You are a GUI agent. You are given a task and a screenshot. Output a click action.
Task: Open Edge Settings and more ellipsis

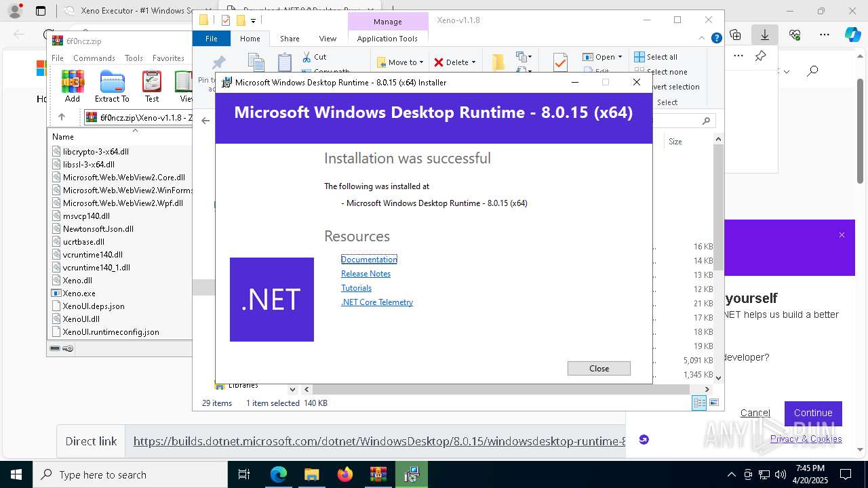tap(825, 35)
